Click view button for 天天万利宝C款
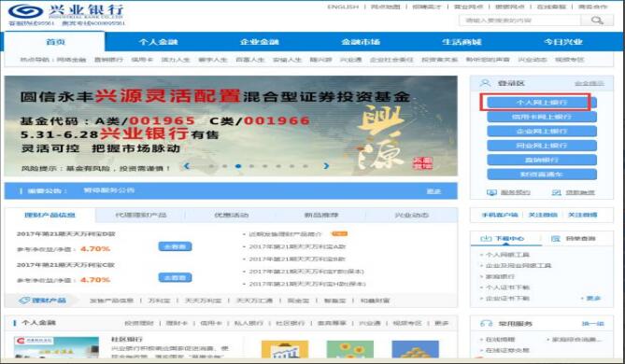 175,277
